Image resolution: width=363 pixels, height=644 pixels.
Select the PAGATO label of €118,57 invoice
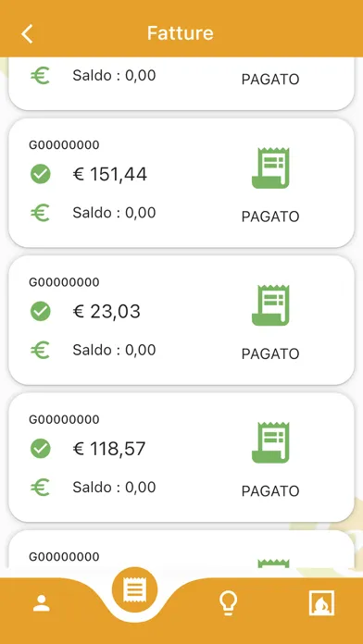pyautogui.click(x=270, y=490)
